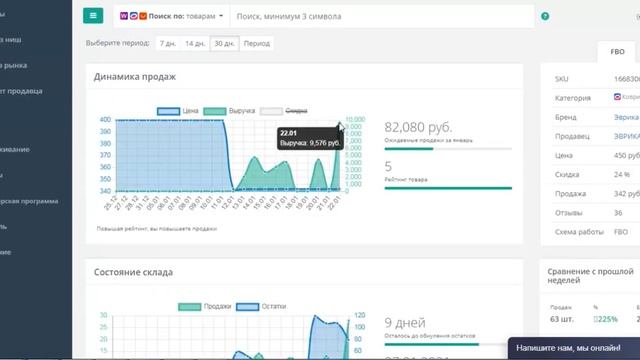
Task: Click the Ozon icon in the Категория row
Action: click(x=617, y=97)
